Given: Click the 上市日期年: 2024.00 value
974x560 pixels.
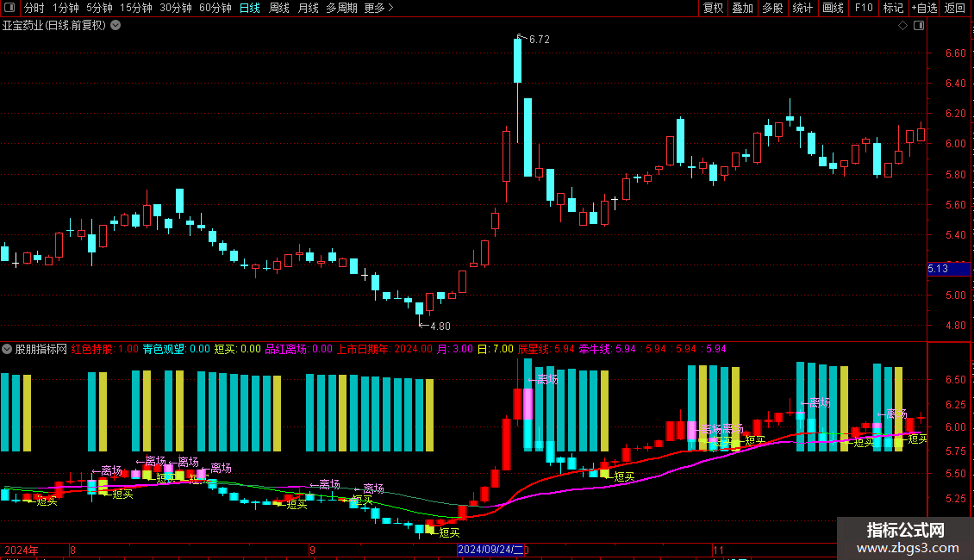Looking at the screenshot, I should [x=384, y=349].
